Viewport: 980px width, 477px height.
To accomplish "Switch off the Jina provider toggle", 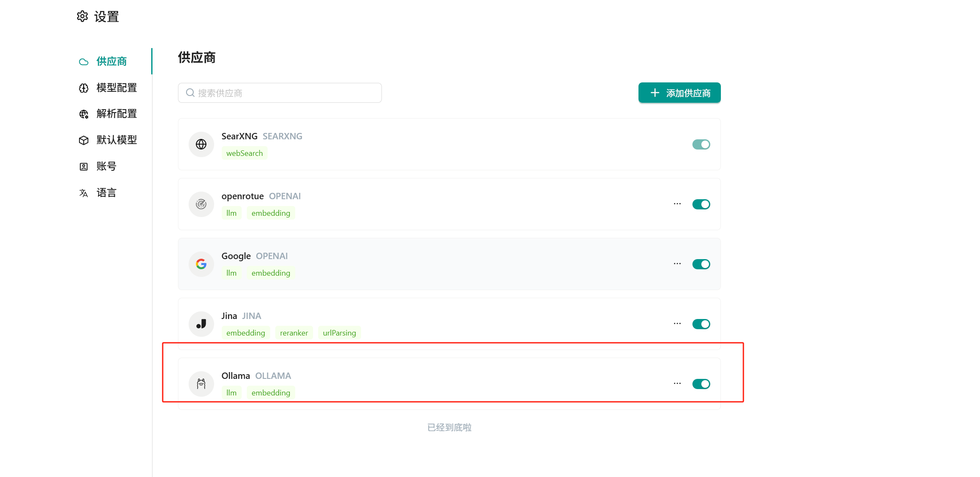I will click(701, 324).
